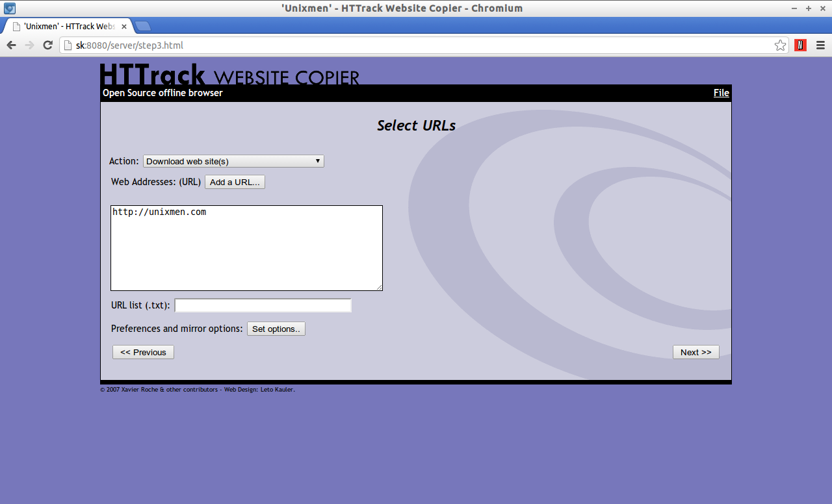
Task: Close the Chromium window
Action: [x=822, y=8]
